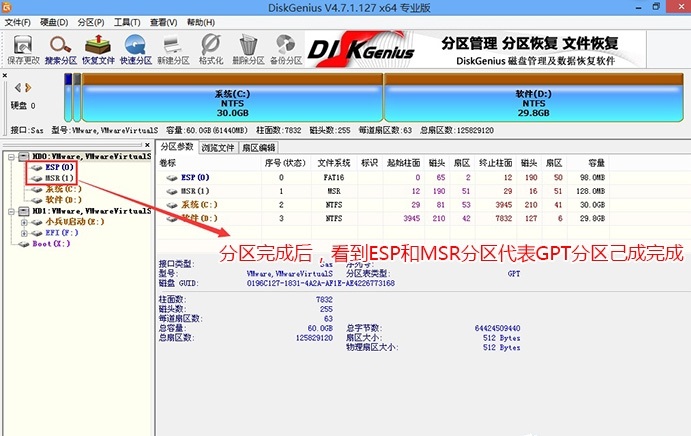Click the 终止柱面 column header
The height and width of the screenshot is (436, 691).
(495, 163)
